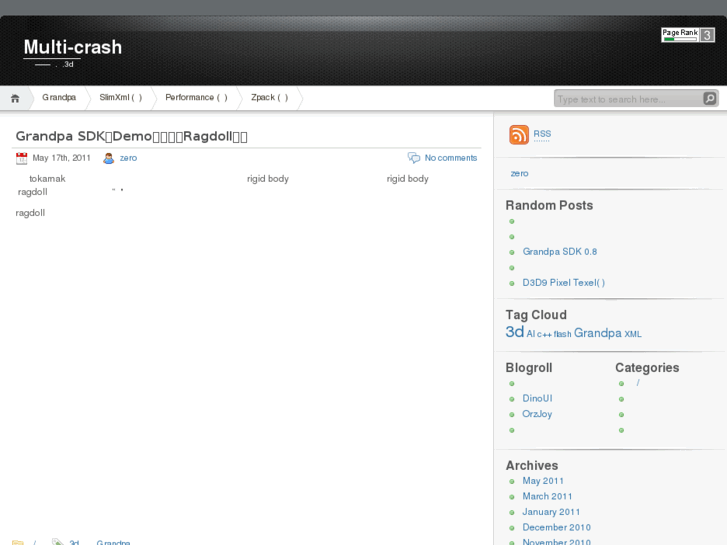
Task: Select the 3d tag in Tag Cloud
Action: point(515,332)
